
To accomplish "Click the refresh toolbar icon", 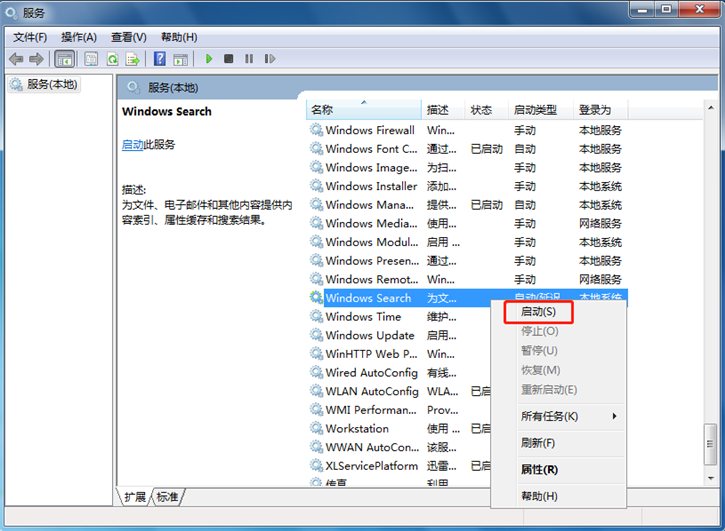I will pyautogui.click(x=112, y=59).
